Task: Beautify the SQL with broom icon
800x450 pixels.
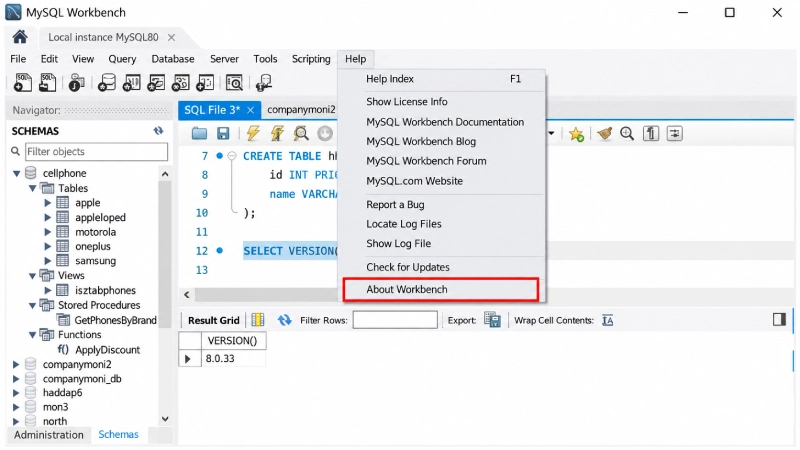Action: [x=605, y=134]
